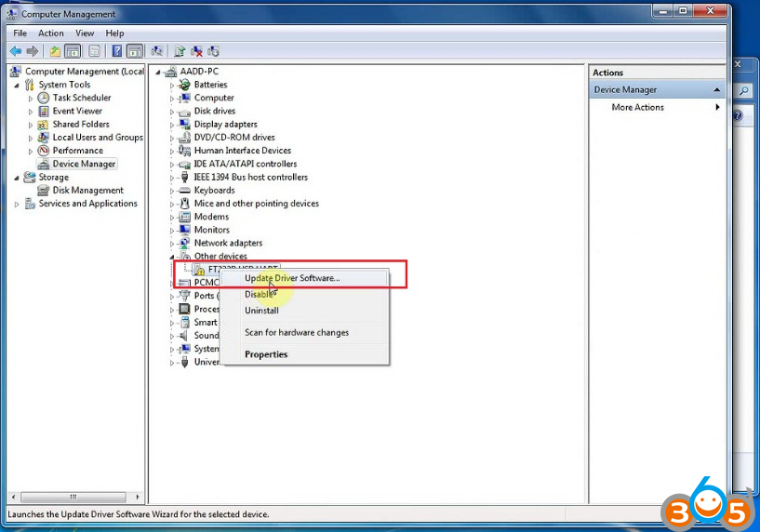Choose Uninstall in the context menu
This screenshot has width=760, height=532.
(x=305, y=311)
